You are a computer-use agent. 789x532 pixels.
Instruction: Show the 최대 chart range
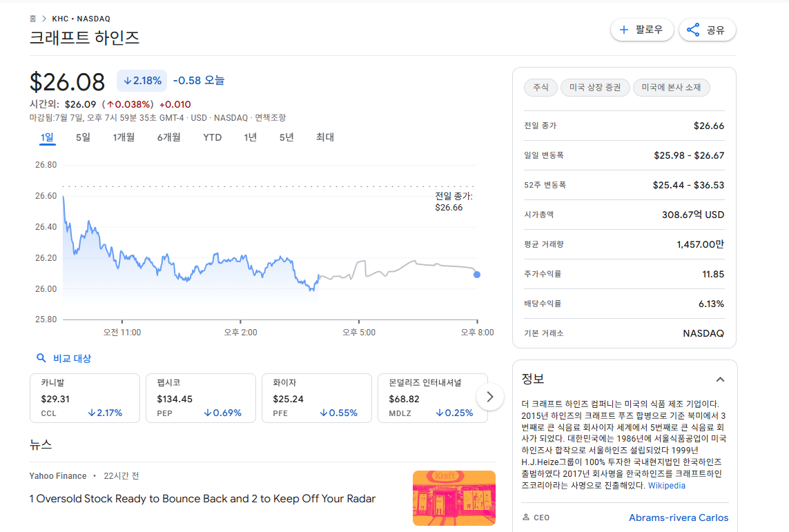(325, 137)
